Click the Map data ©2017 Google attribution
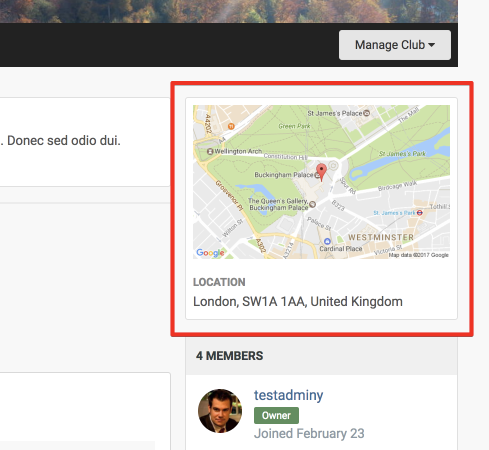The height and width of the screenshot is (450, 489). tap(419, 255)
